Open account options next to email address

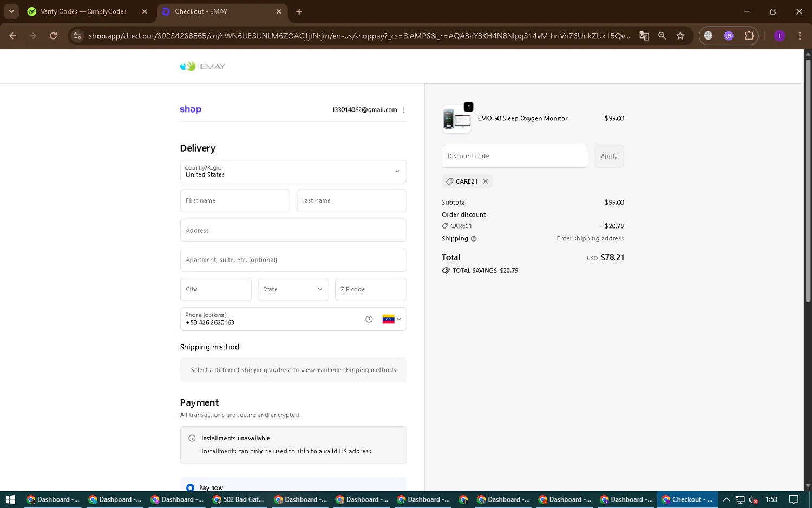click(404, 110)
